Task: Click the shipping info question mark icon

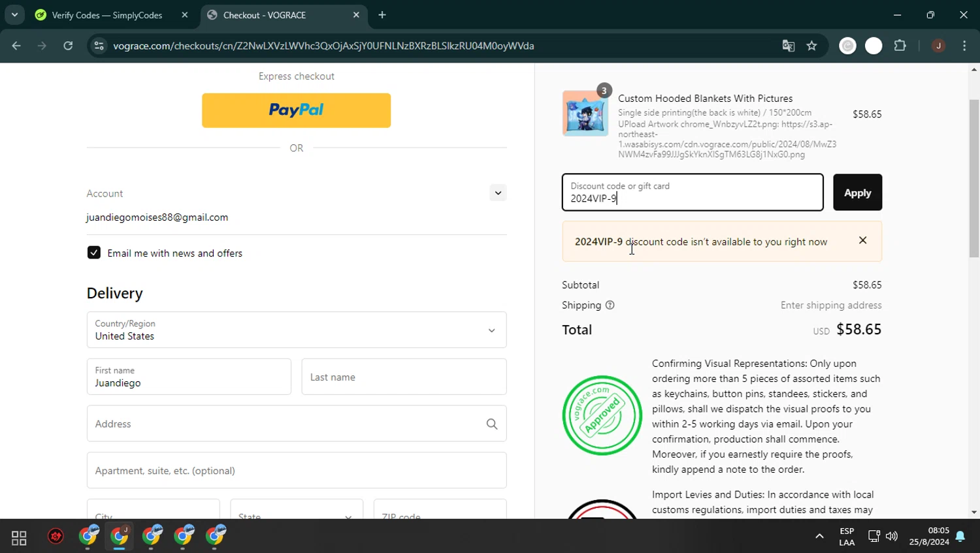Action: pyautogui.click(x=610, y=305)
